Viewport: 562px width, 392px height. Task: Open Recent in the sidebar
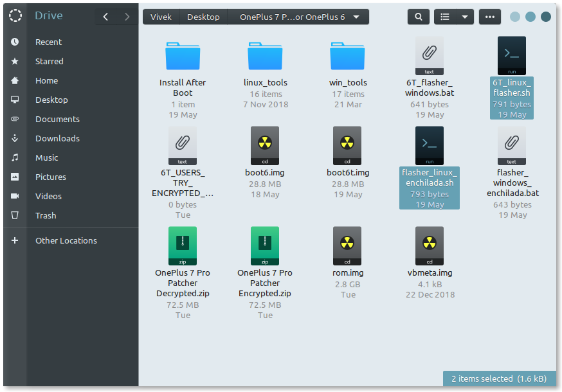tap(48, 42)
